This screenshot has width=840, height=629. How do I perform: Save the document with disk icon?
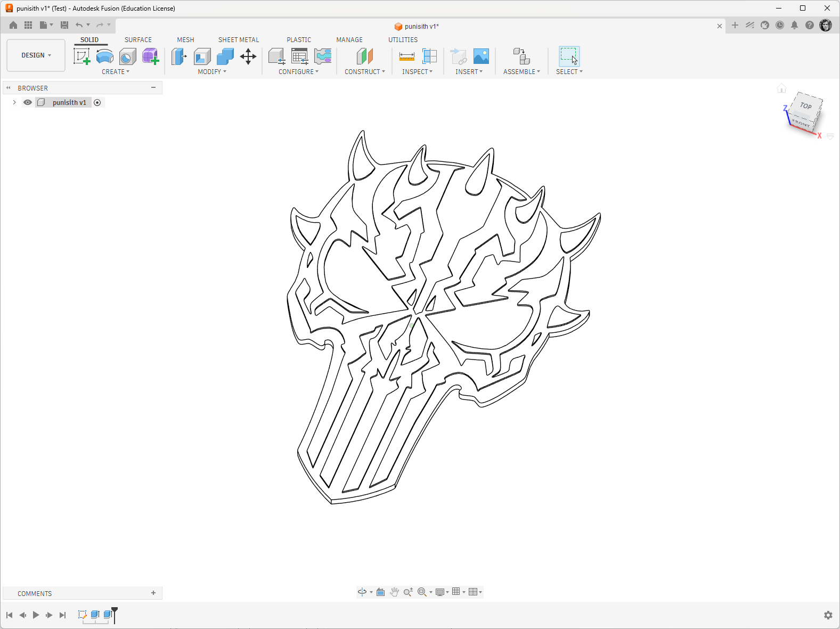point(64,25)
